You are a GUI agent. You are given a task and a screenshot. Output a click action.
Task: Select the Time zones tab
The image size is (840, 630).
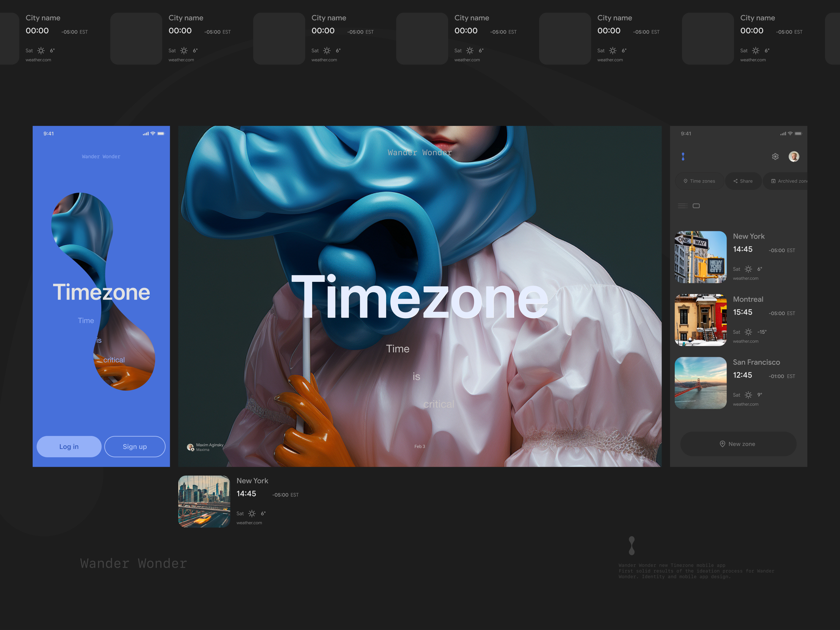pyautogui.click(x=699, y=181)
